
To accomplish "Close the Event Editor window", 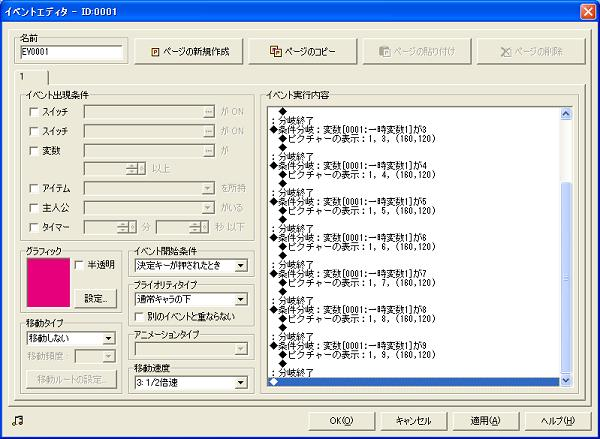I will click(588, 11).
